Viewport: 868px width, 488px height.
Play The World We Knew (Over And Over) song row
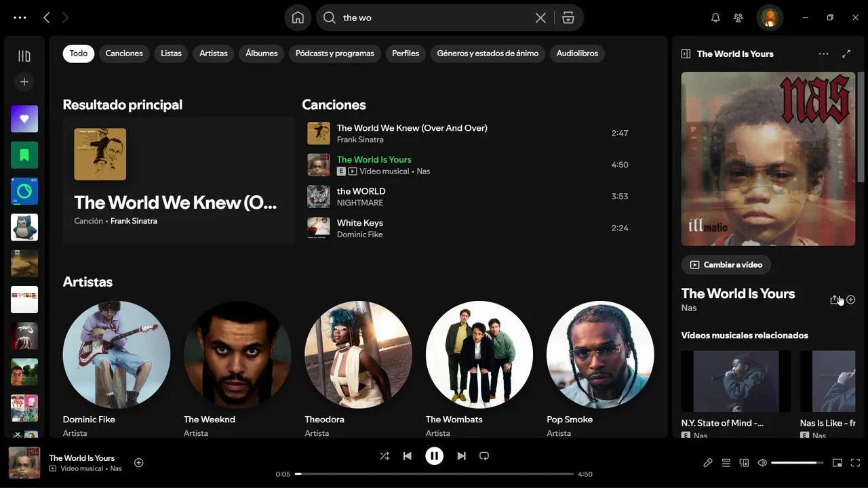472,134
